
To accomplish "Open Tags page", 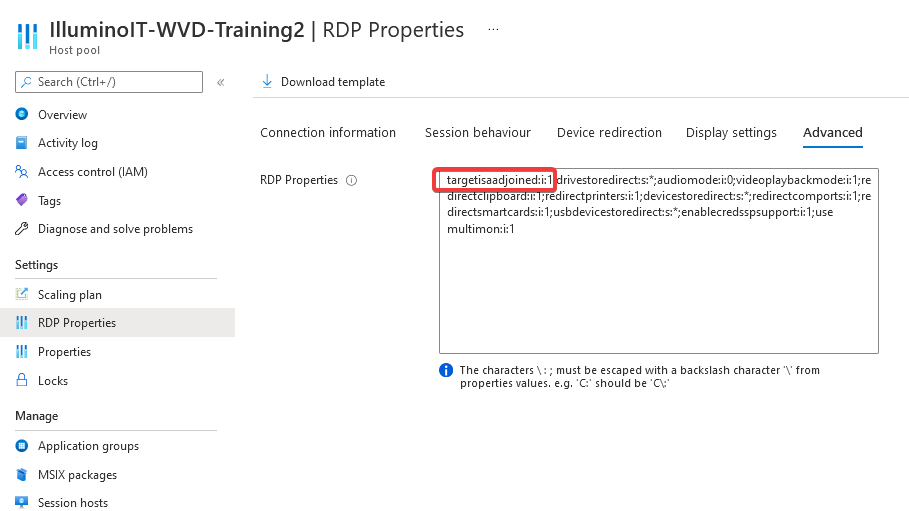I will point(49,201).
